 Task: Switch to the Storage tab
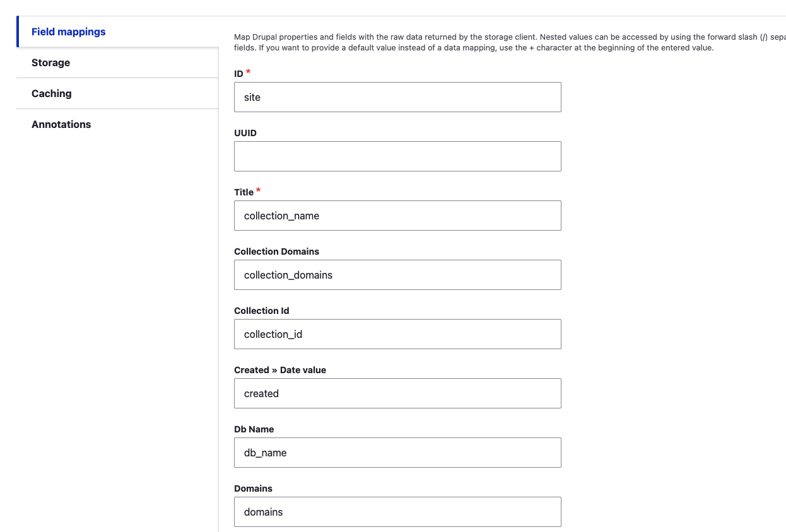tap(50, 62)
